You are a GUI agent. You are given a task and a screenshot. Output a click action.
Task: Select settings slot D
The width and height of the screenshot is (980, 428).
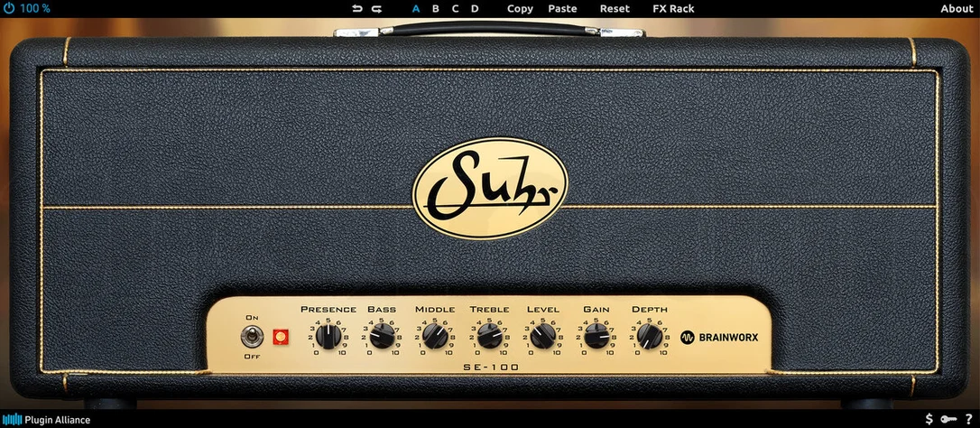(475, 9)
